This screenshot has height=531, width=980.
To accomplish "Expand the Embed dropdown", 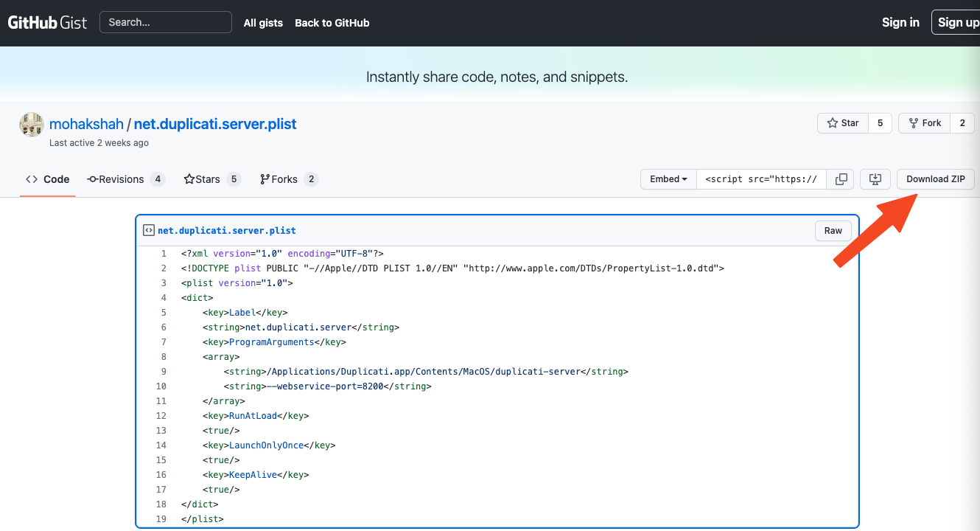I will point(668,179).
